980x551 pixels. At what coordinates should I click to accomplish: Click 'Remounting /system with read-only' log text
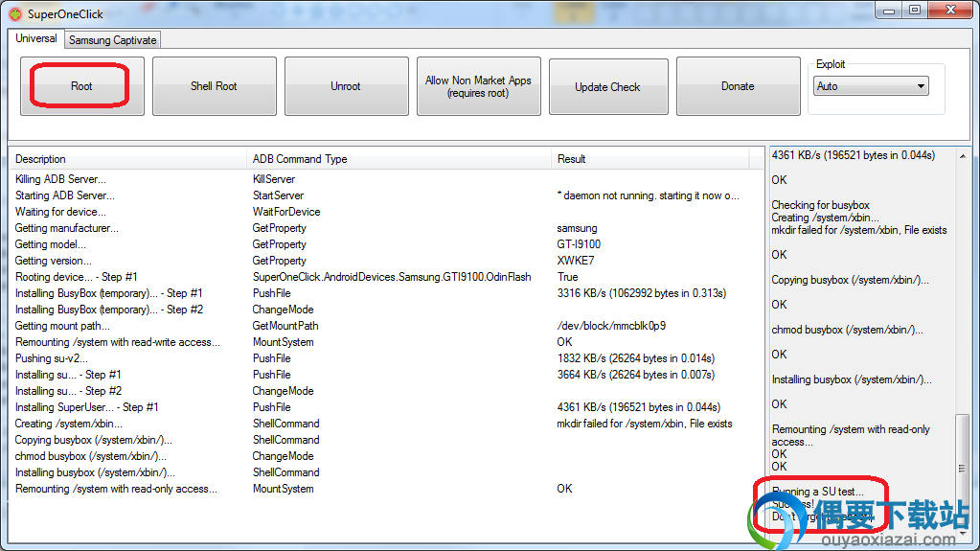851,429
